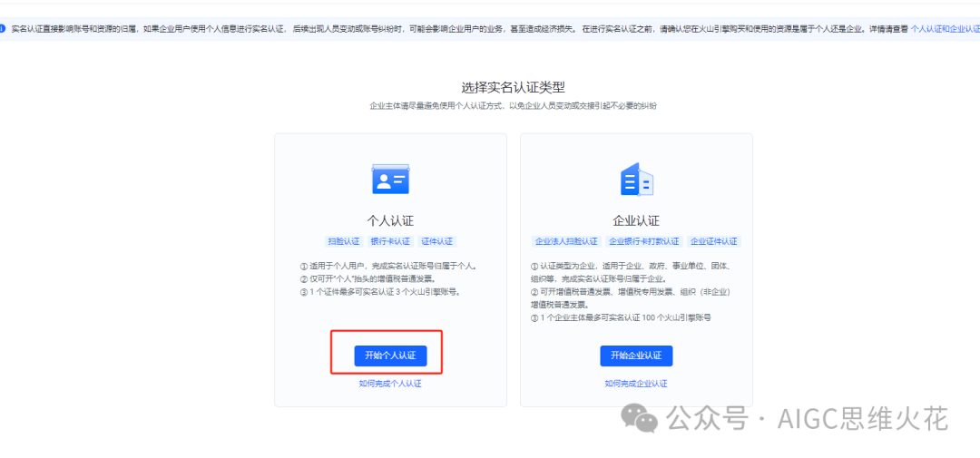The height and width of the screenshot is (458, 980).
Task: Click the 个人认证 card title
Action: point(390,220)
